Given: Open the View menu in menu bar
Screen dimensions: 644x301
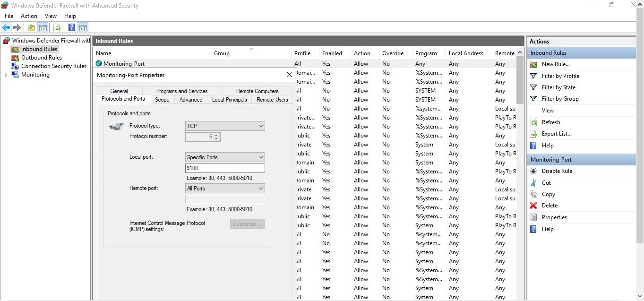Looking at the screenshot, I should click(x=51, y=16).
